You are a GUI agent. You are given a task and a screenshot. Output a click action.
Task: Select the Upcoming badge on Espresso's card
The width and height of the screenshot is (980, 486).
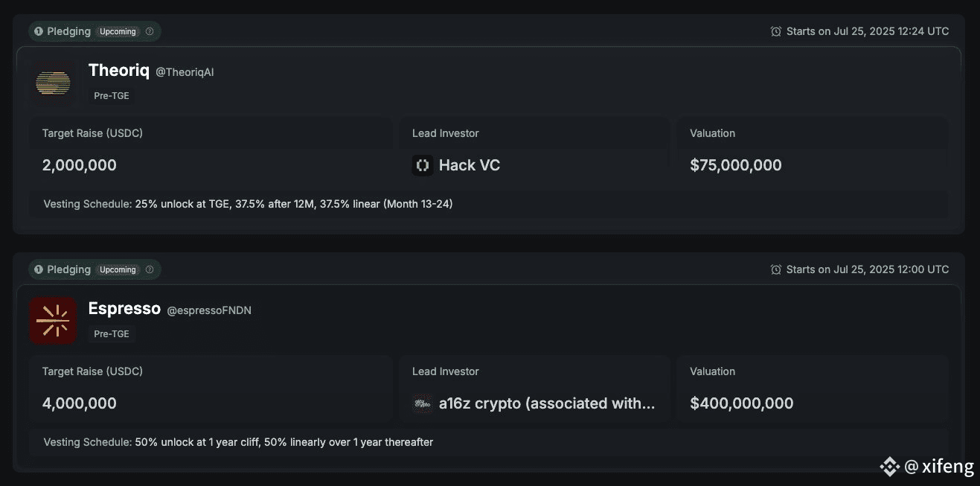[x=118, y=269]
